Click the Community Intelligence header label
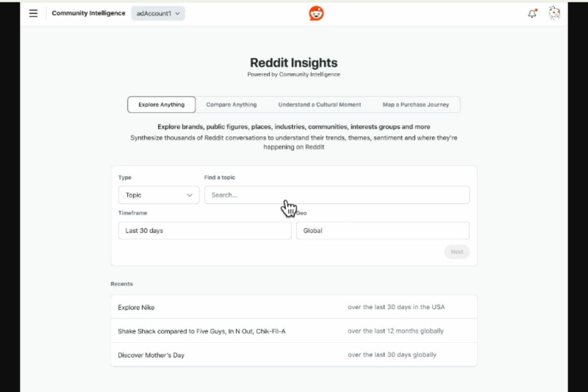The width and height of the screenshot is (588, 392). [x=89, y=13]
